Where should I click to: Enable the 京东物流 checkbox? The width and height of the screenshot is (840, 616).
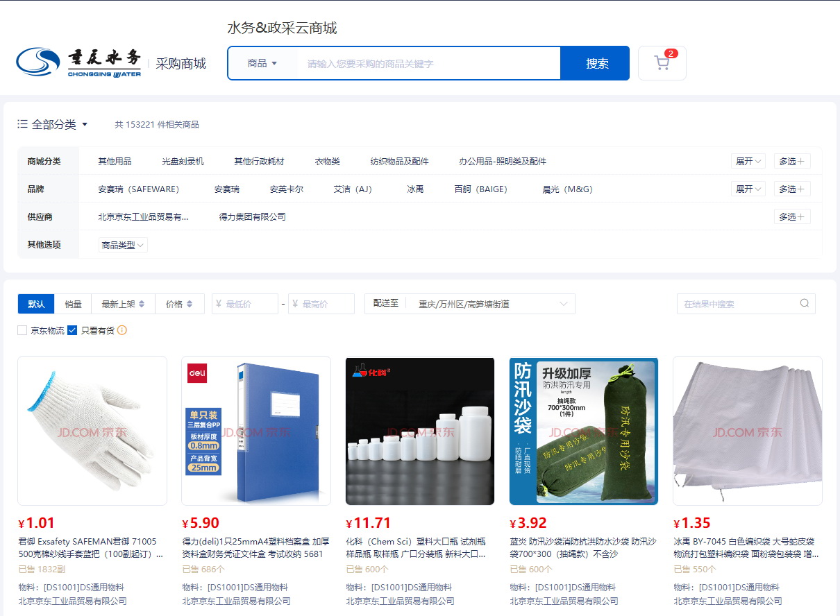pyautogui.click(x=22, y=330)
